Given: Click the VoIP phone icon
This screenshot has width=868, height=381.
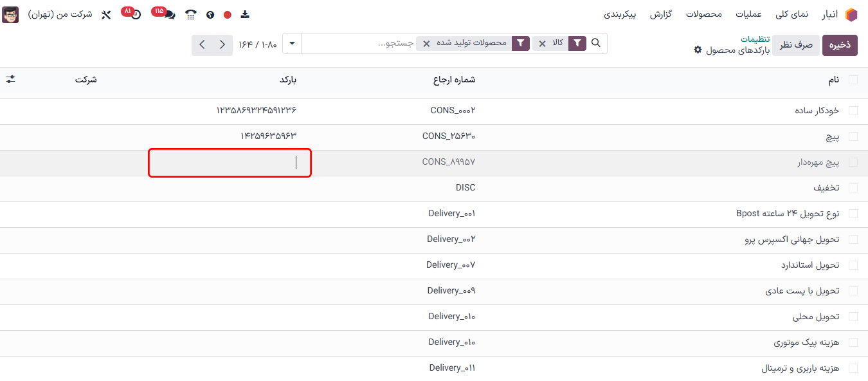Looking at the screenshot, I should [191, 14].
